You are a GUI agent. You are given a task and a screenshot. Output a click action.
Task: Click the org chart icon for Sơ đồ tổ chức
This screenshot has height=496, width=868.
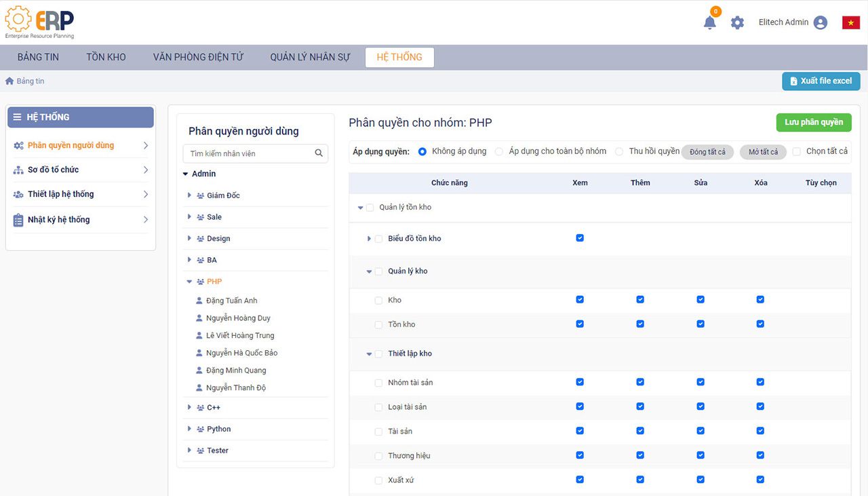pyautogui.click(x=18, y=170)
